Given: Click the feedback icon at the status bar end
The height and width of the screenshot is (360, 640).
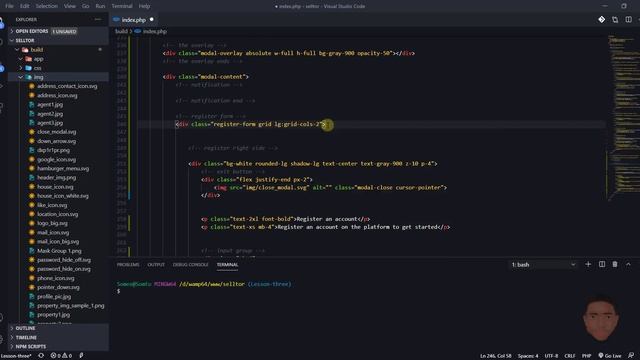Looking at the screenshot, I should [631, 356].
